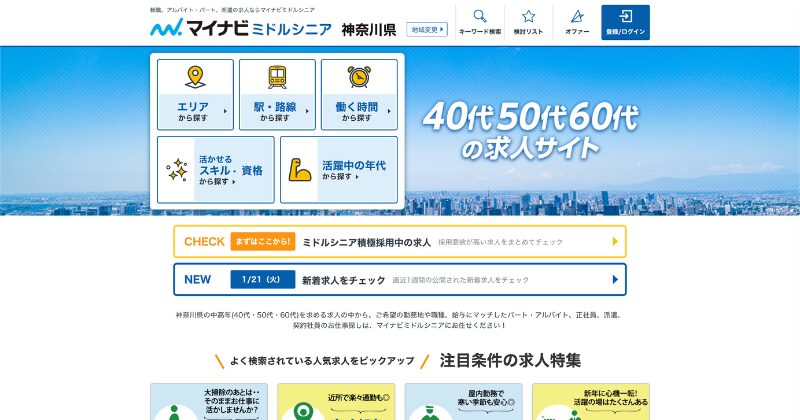Click まずはここから! orange badge
This screenshot has height=420, width=800.
point(263,241)
